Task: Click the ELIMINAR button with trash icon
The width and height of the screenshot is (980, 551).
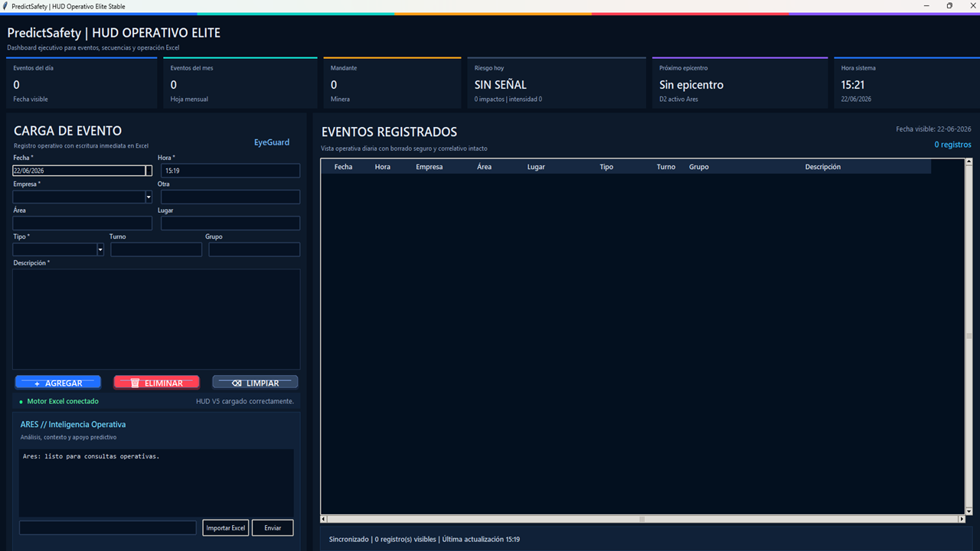Action: click(156, 383)
